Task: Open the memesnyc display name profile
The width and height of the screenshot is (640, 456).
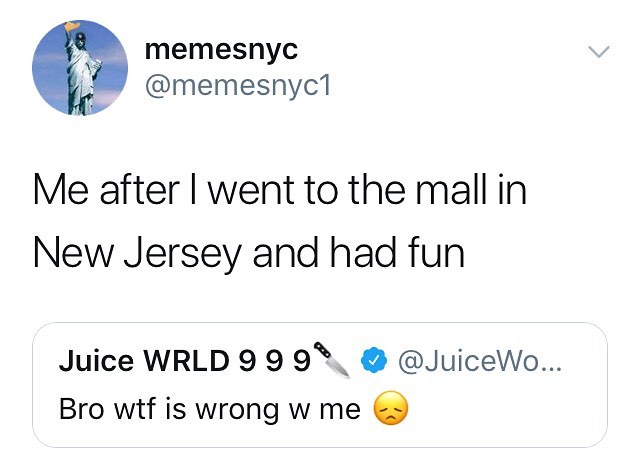Action: point(221,50)
